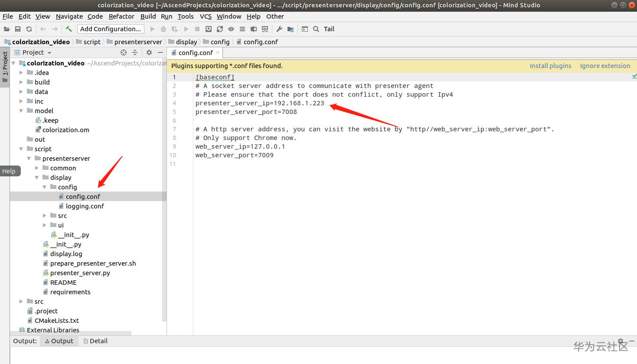Click the Save All floppy-disk icon

(x=18, y=29)
